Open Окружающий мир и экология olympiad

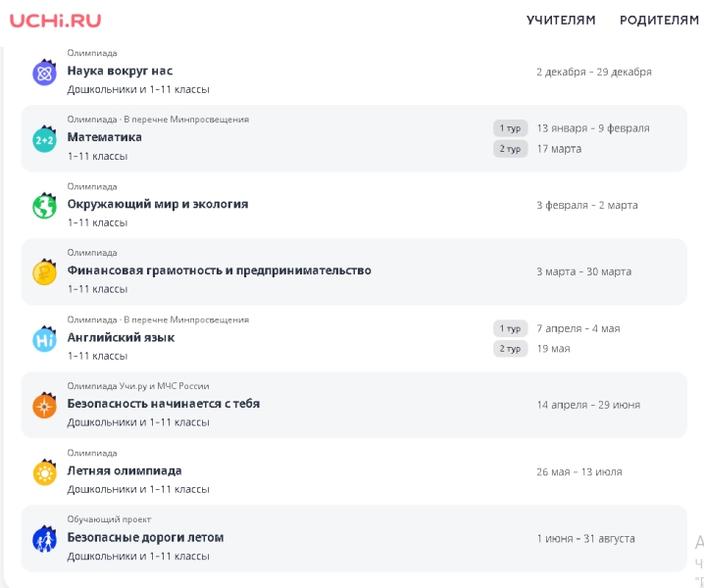pyautogui.click(x=157, y=204)
